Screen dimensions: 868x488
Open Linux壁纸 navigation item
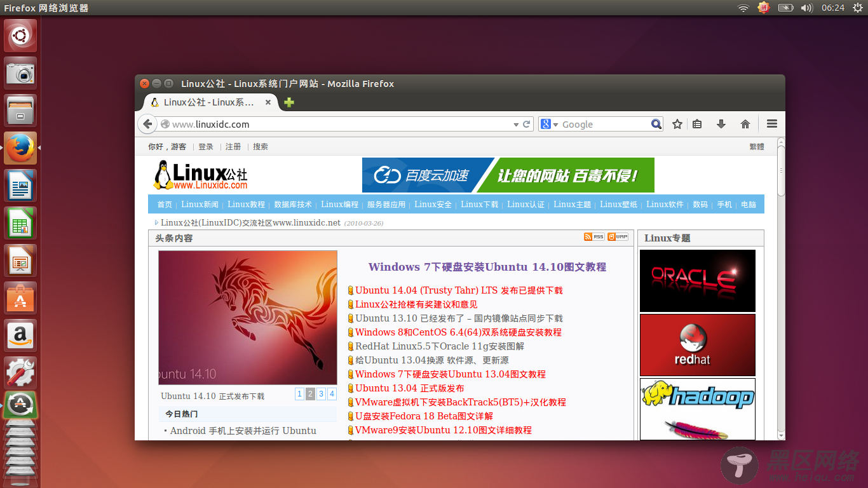[619, 205]
